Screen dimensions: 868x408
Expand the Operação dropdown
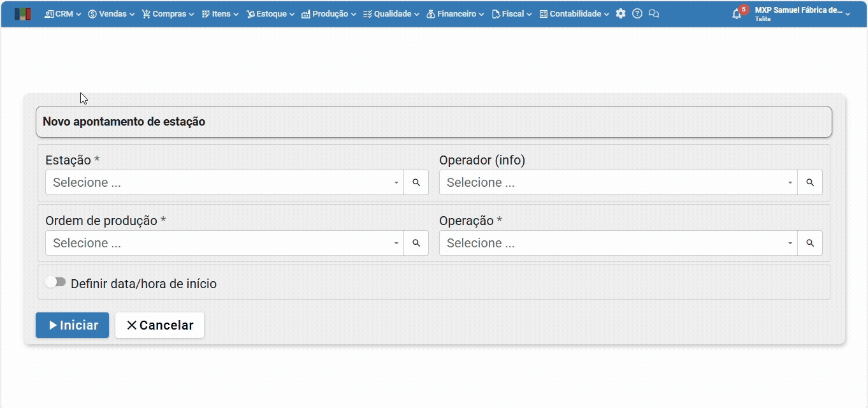coord(618,243)
